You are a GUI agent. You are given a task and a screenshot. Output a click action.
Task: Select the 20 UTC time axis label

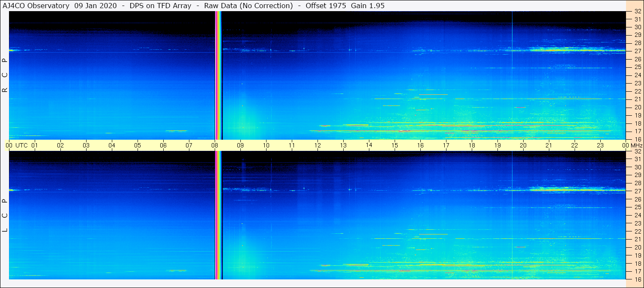(523, 145)
